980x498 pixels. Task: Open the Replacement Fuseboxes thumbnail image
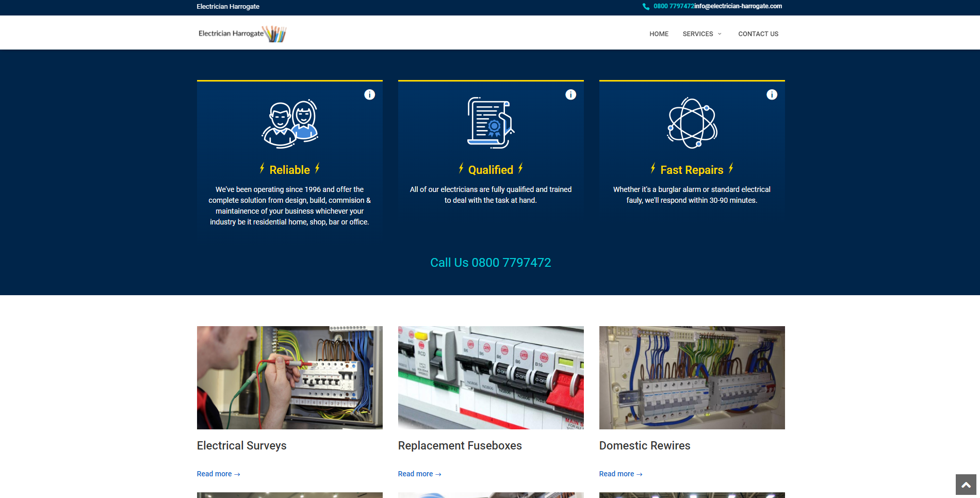pos(491,377)
